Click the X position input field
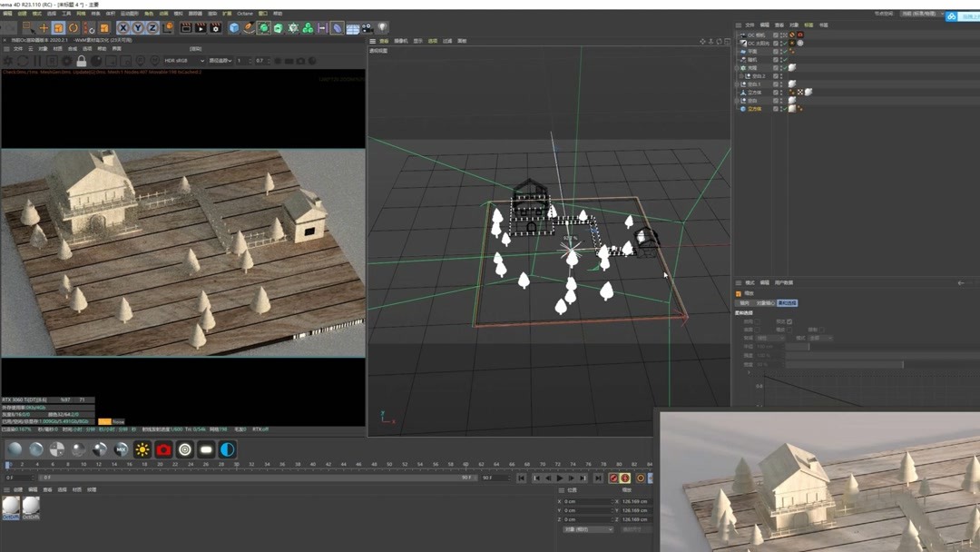Image resolution: width=980 pixels, height=552 pixels. (x=588, y=501)
